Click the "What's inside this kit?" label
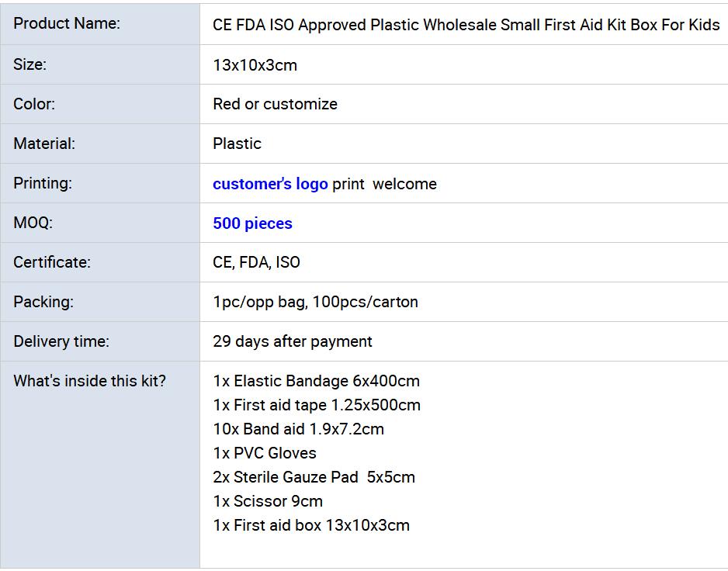This screenshot has height=571, width=728. 89,381
